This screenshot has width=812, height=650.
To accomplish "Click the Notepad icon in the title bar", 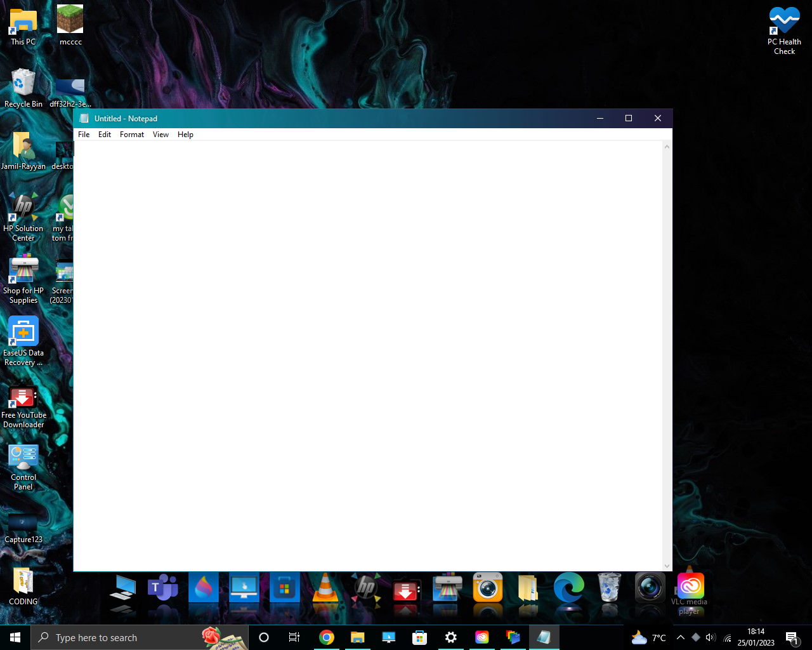I will pos(84,119).
